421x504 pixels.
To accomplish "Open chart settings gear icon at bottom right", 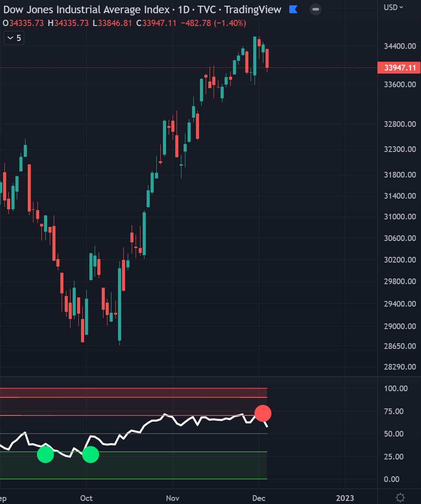I will (x=400, y=497).
